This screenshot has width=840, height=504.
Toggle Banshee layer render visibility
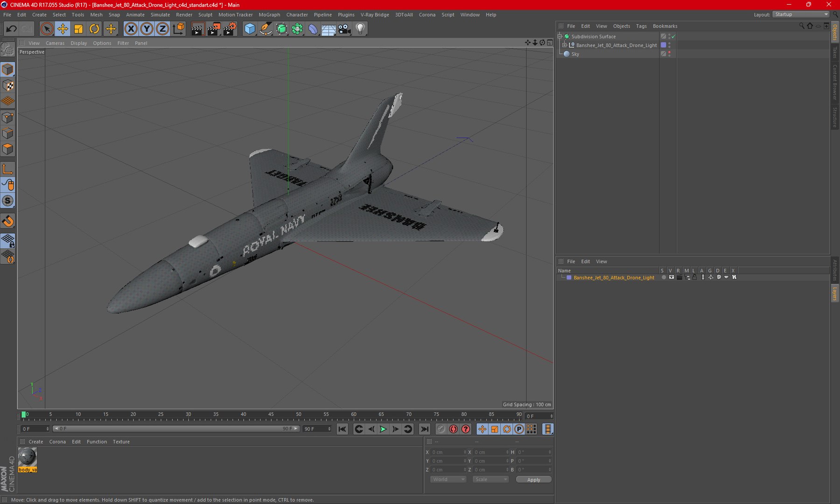click(x=679, y=278)
